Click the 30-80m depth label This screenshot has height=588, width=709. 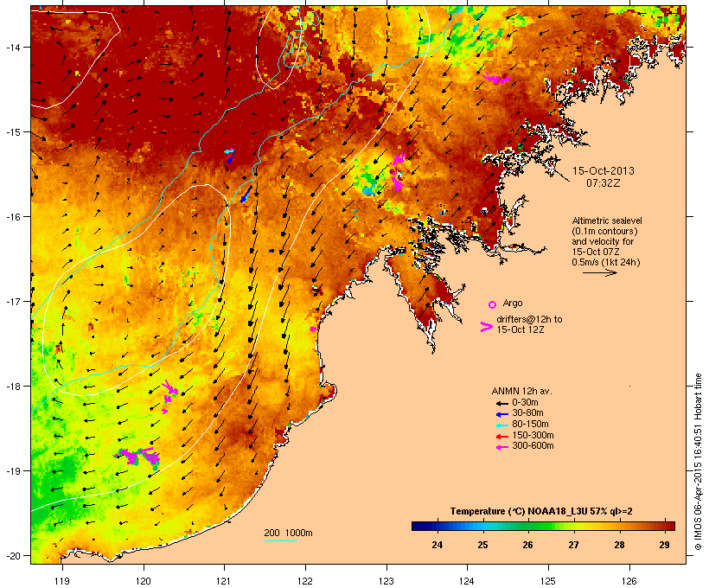(527, 413)
